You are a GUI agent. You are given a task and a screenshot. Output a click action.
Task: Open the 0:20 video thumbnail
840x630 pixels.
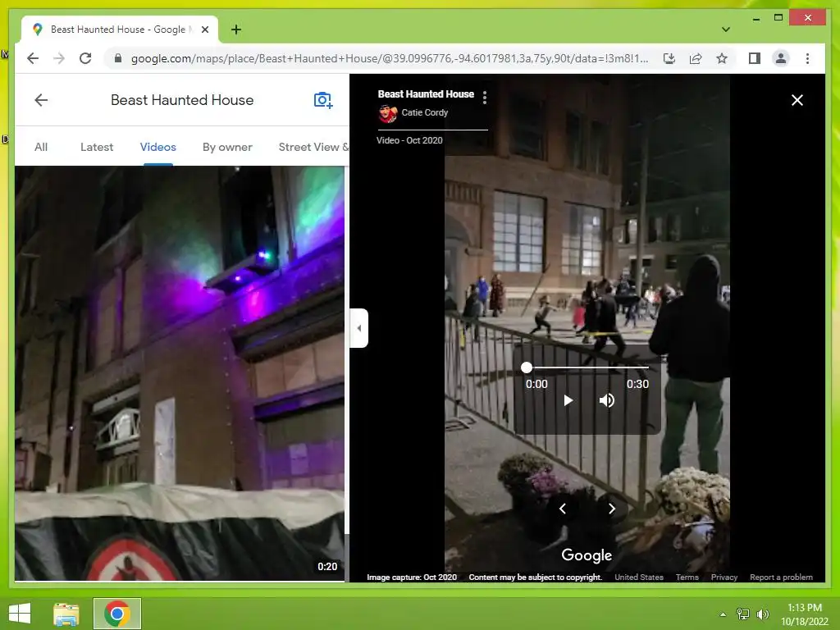click(180, 373)
